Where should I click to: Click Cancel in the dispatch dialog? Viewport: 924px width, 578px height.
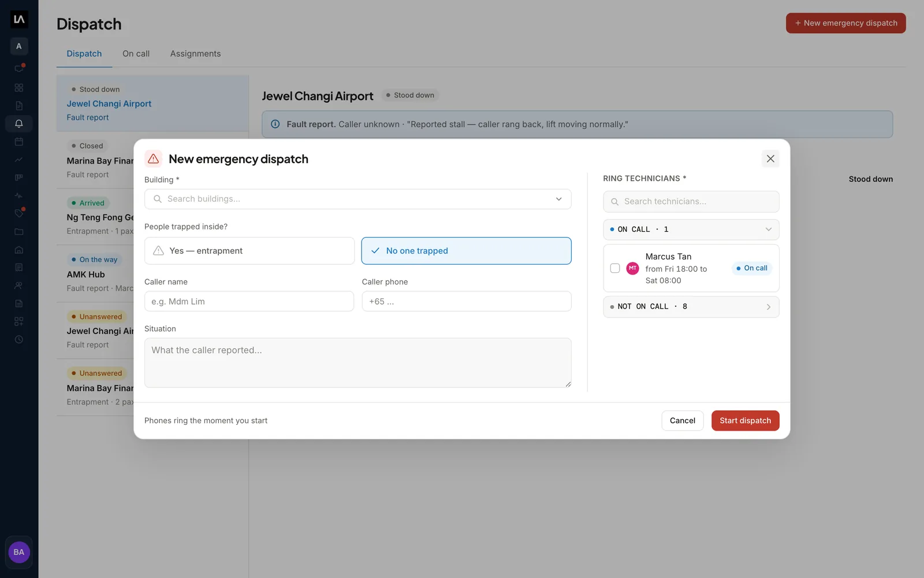coord(683,421)
